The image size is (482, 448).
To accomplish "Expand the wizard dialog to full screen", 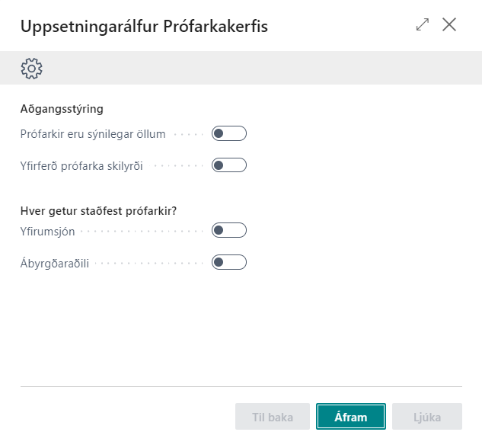I will (423, 25).
